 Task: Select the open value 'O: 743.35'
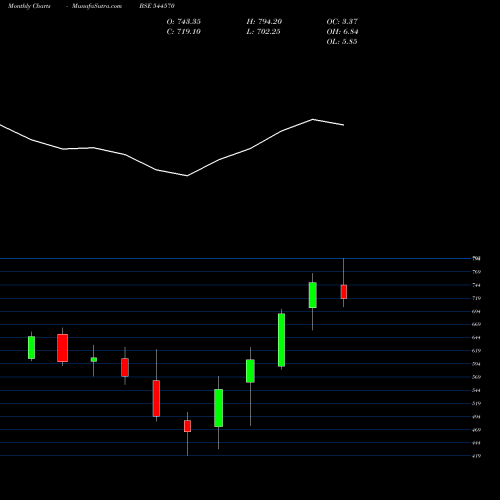(x=184, y=22)
